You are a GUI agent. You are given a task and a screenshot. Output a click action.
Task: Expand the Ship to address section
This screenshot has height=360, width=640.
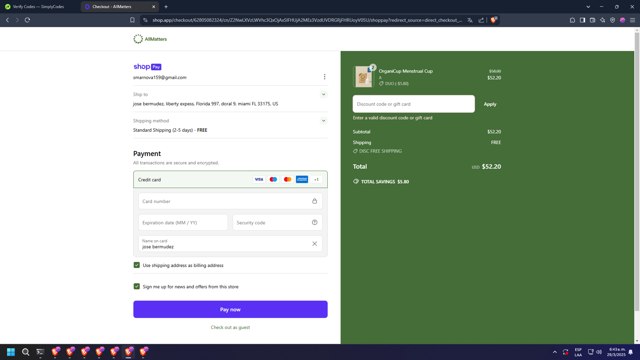click(x=323, y=94)
